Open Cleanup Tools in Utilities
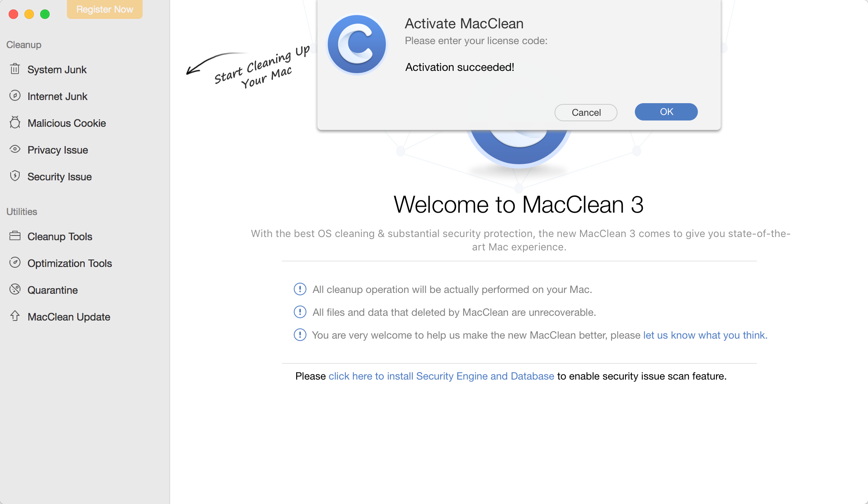Screen dimensions: 868x504 pos(60,236)
